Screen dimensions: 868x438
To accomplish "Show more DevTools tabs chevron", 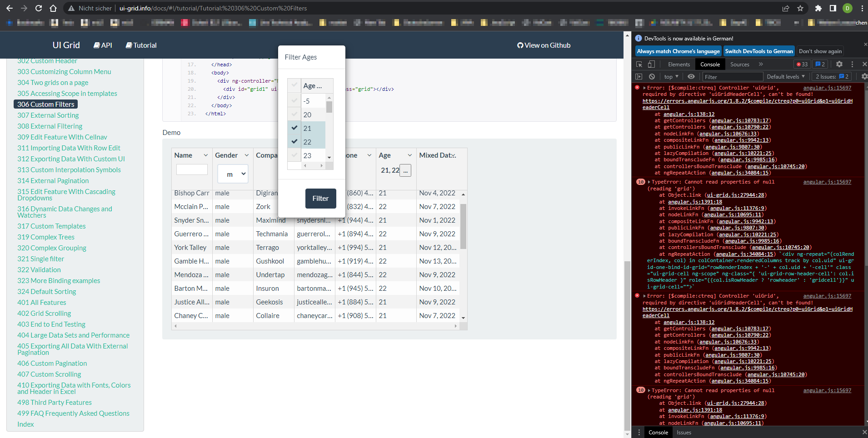I will click(x=761, y=64).
